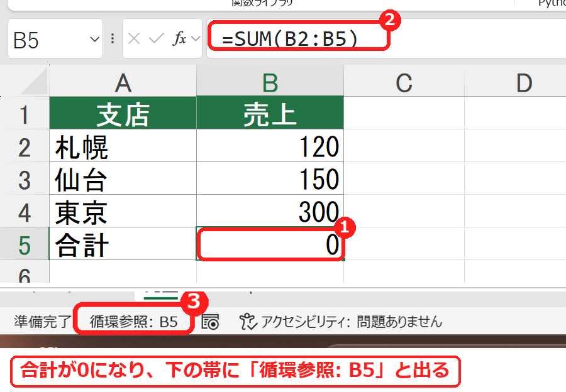Click the cancel X icon in formula bar
This screenshot has height=392, width=566.
coord(134,38)
